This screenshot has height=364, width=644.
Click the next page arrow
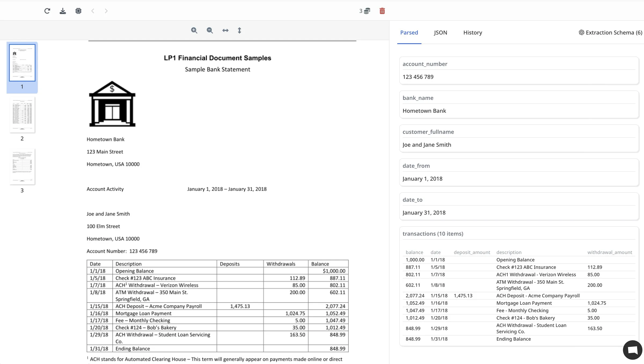pyautogui.click(x=106, y=11)
